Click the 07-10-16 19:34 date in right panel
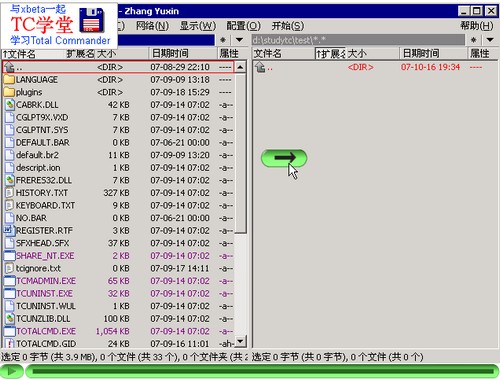Screen dimensions: 500x380 pyautogui.click(x=430, y=67)
